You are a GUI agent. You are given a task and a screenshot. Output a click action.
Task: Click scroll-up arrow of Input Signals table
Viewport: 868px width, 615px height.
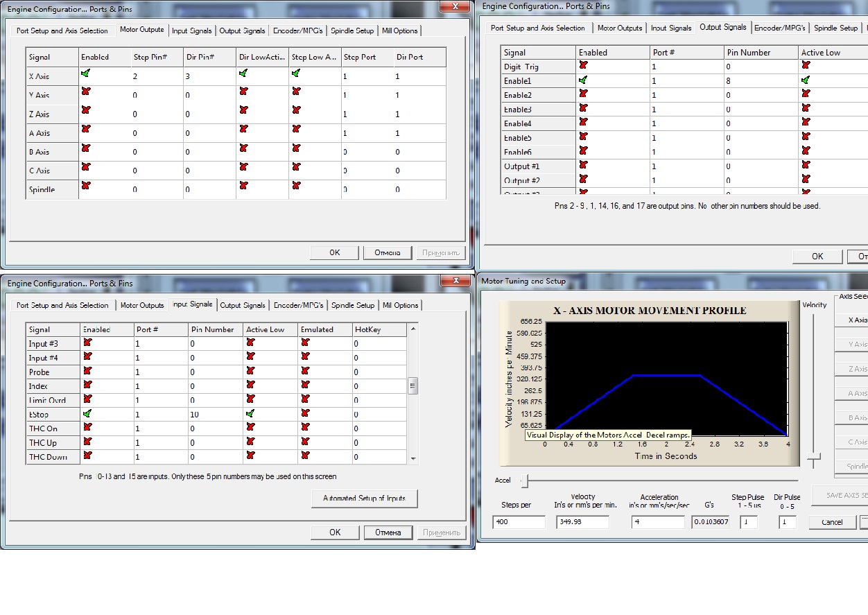coord(413,329)
